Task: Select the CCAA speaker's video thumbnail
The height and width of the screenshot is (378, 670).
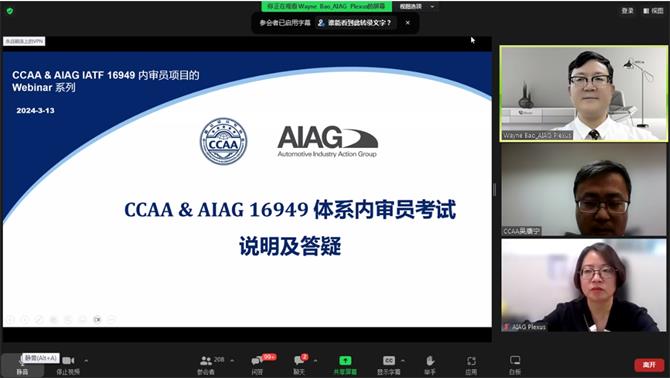Action: pos(584,190)
